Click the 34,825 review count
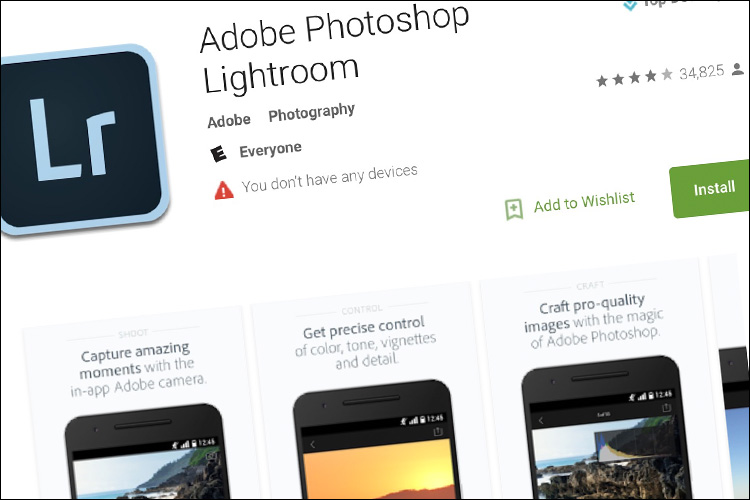This screenshot has width=750, height=500. tap(702, 73)
